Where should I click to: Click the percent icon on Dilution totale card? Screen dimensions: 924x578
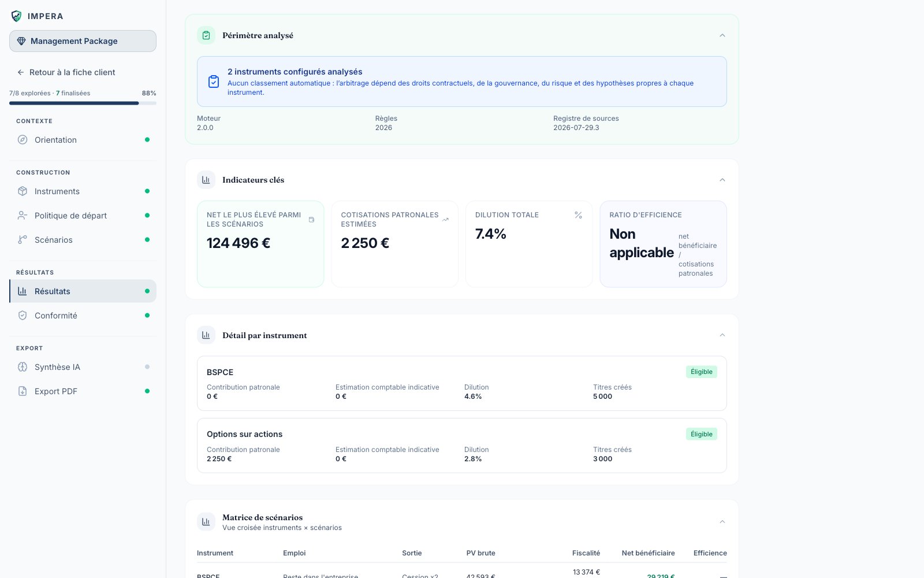(x=578, y=215)
